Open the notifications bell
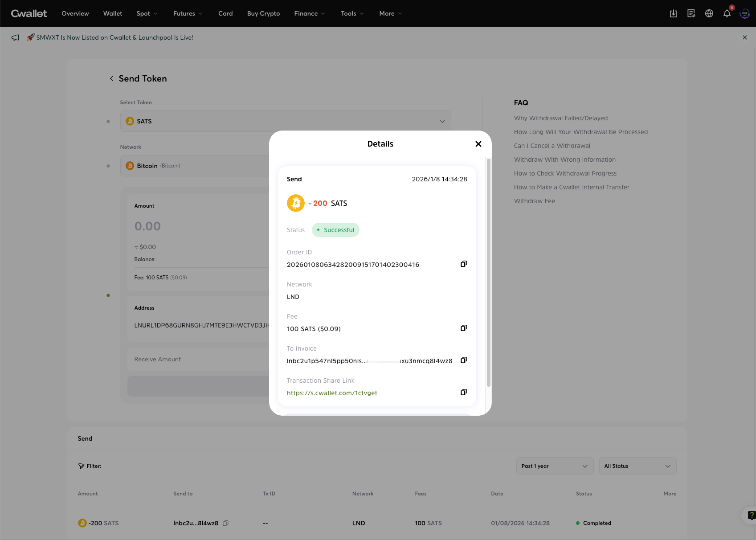This screenshot has height=540, width=756. coord(727,14)
